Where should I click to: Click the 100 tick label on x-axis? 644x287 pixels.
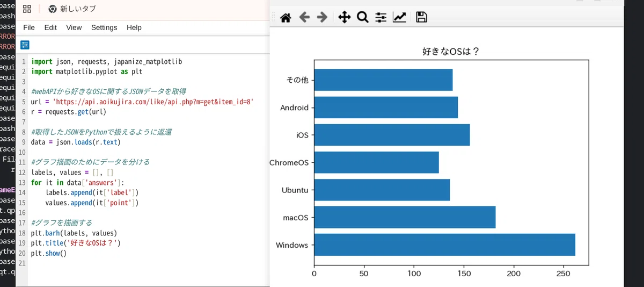(414, 274)
